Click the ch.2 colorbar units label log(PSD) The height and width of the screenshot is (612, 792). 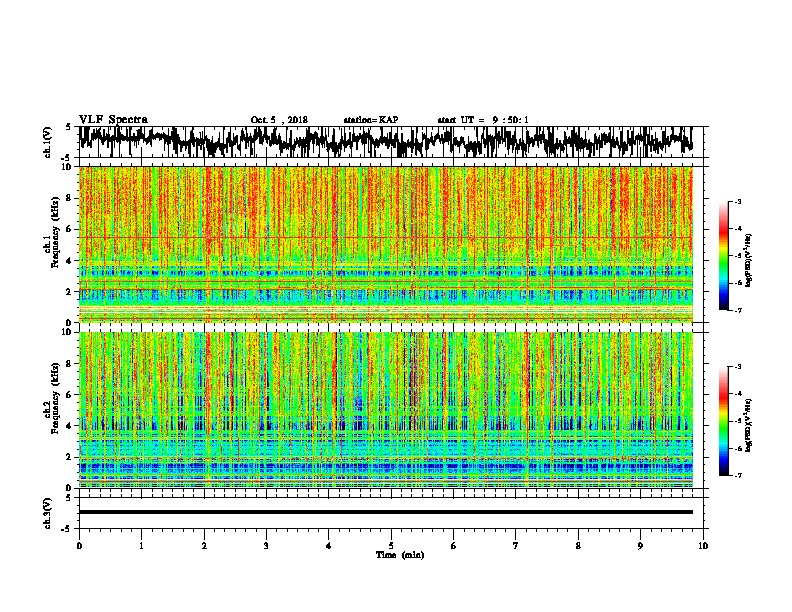(x=749, y=425)
